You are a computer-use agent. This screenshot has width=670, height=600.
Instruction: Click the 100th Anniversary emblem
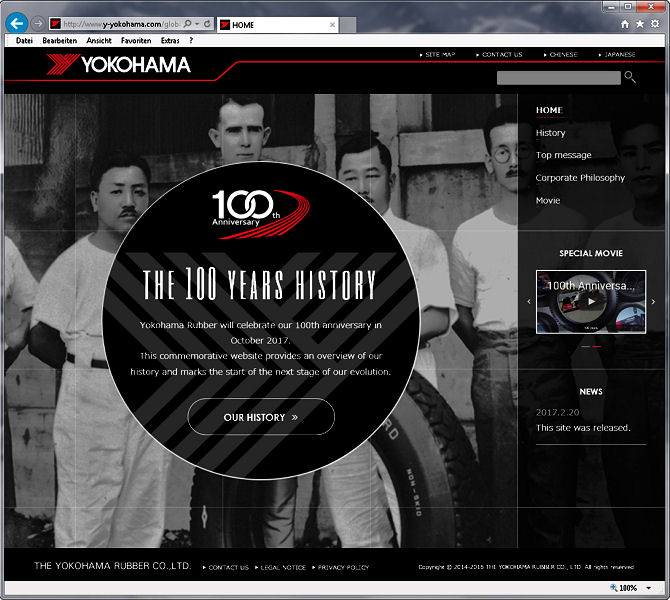[x=261, y=214]
